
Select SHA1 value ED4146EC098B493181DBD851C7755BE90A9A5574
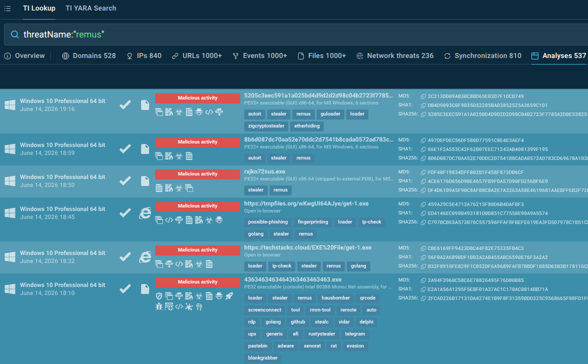click(x=487, y=213)
